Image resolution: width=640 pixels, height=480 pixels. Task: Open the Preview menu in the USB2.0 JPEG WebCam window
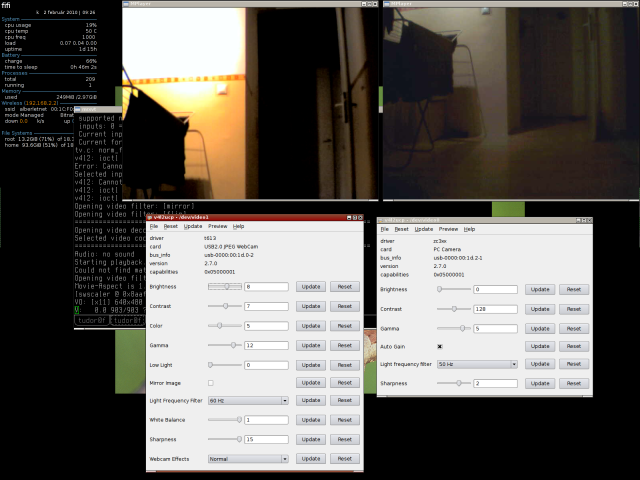click(x=218, y=227)
